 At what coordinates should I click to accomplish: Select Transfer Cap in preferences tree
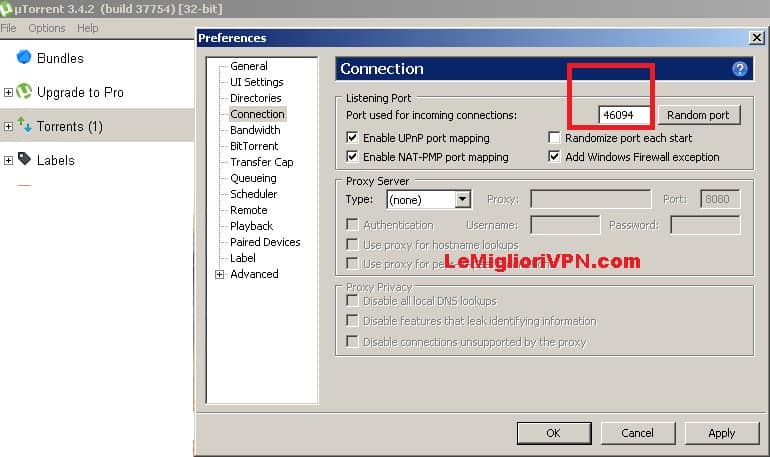click(262, 162)
